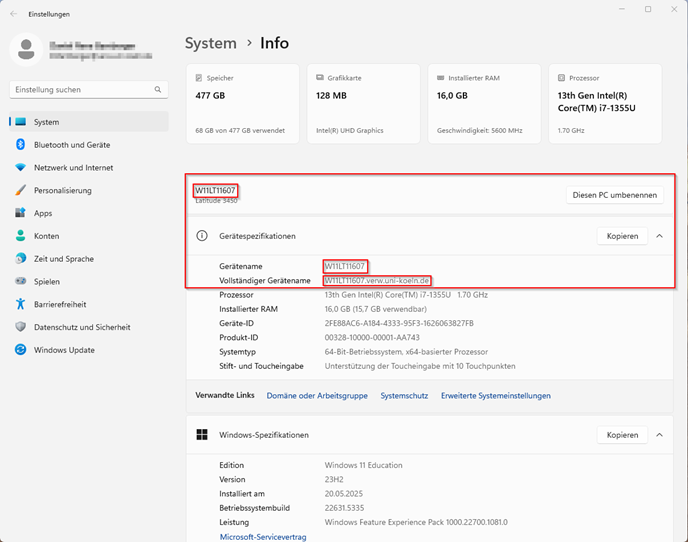Click the search magnifier icon
Viewport: 688px width, 542px height.
tap(158, 90)
